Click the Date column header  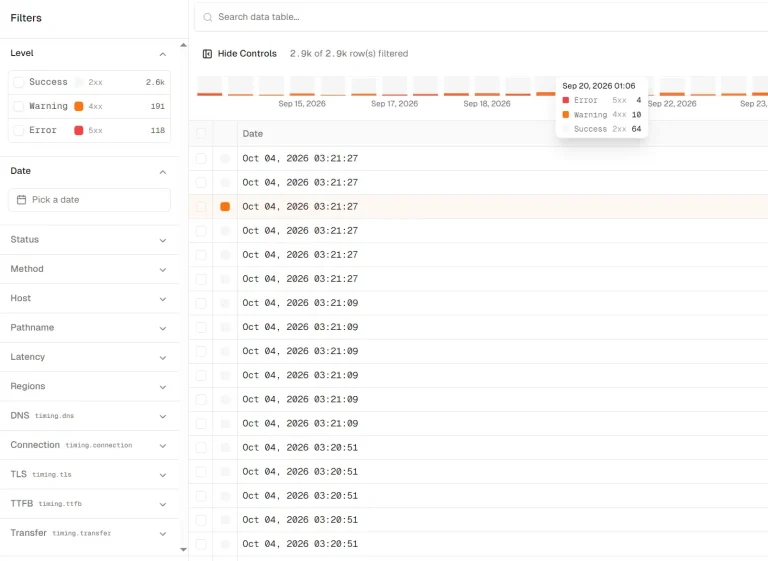(253, 134)
